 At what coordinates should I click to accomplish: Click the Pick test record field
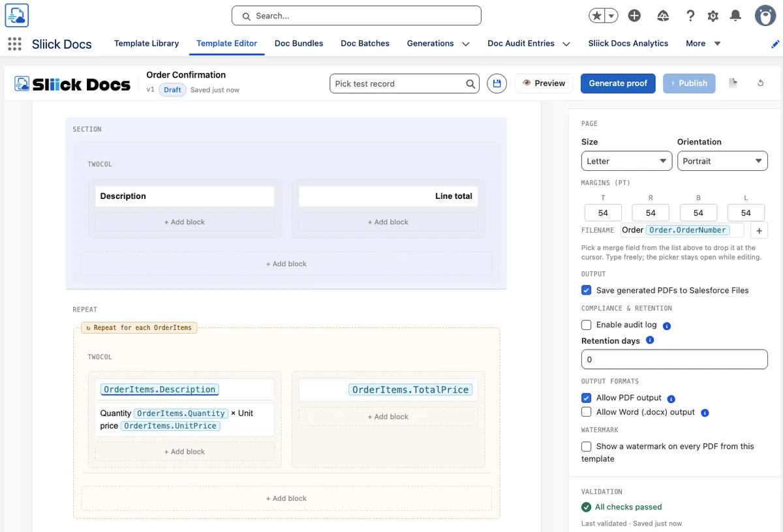405,83
